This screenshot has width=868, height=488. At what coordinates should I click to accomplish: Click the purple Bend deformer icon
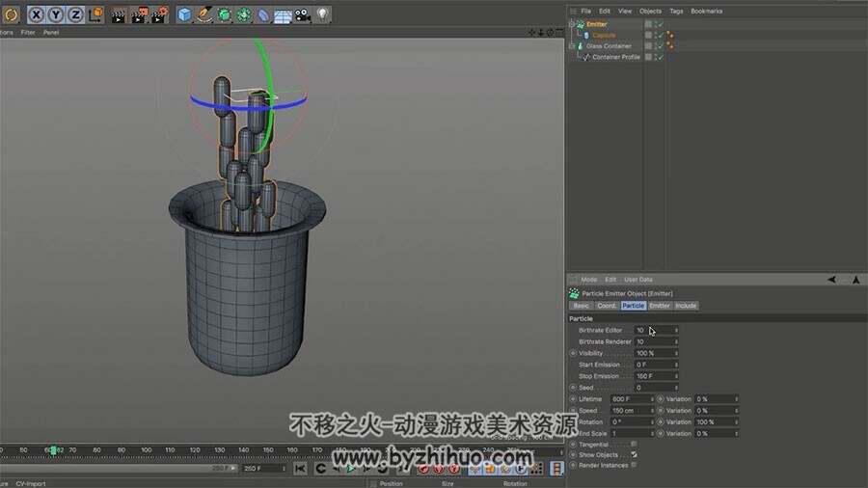point(263,14)
